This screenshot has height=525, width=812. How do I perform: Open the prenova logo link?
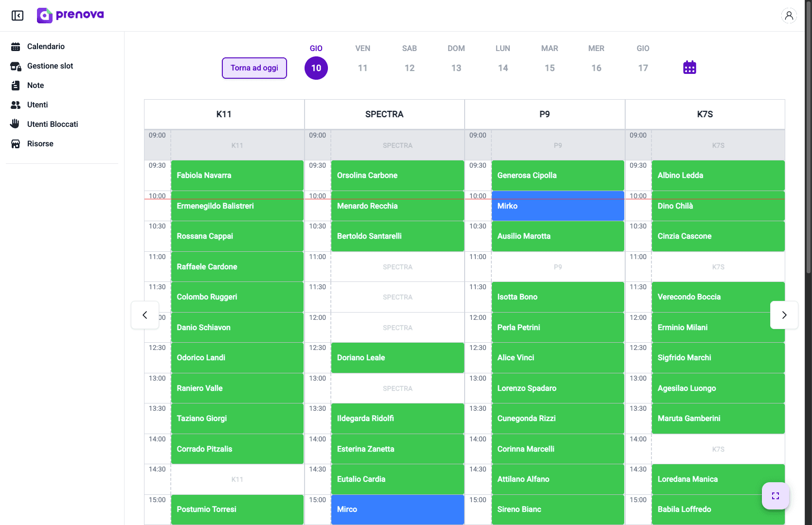click(x=70, y=15)
